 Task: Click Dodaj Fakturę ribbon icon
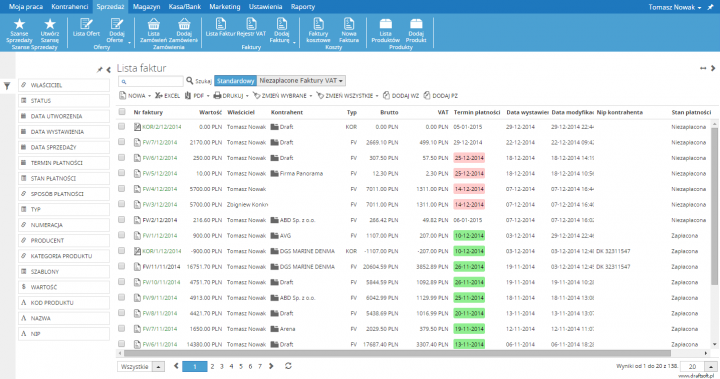pos(281,24)
